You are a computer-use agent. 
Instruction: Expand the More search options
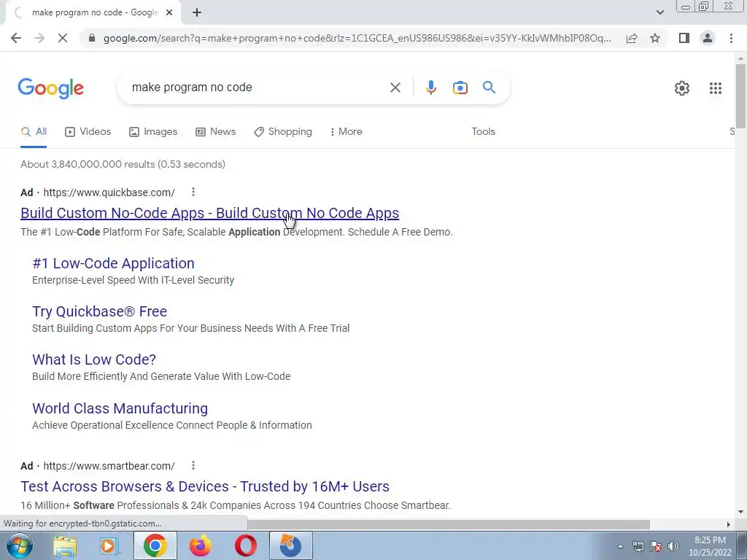pyautogui.click(x=347, y=132)
